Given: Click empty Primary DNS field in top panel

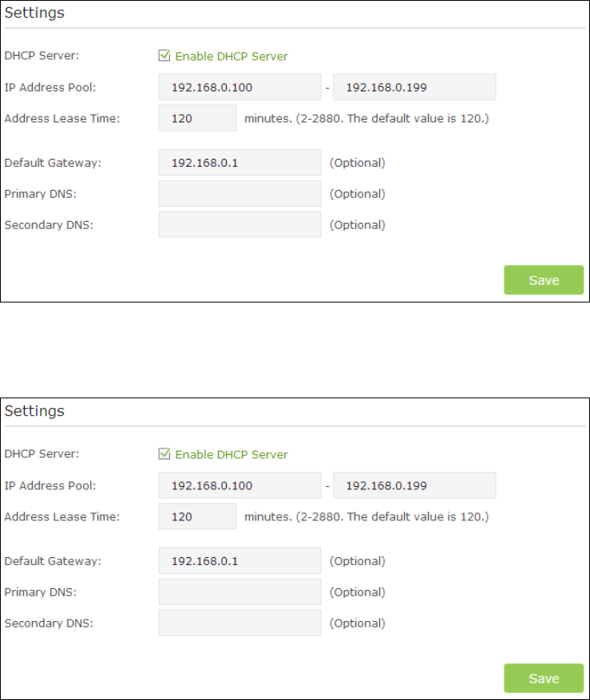Looking at the screenshot, I should point(240,194).
